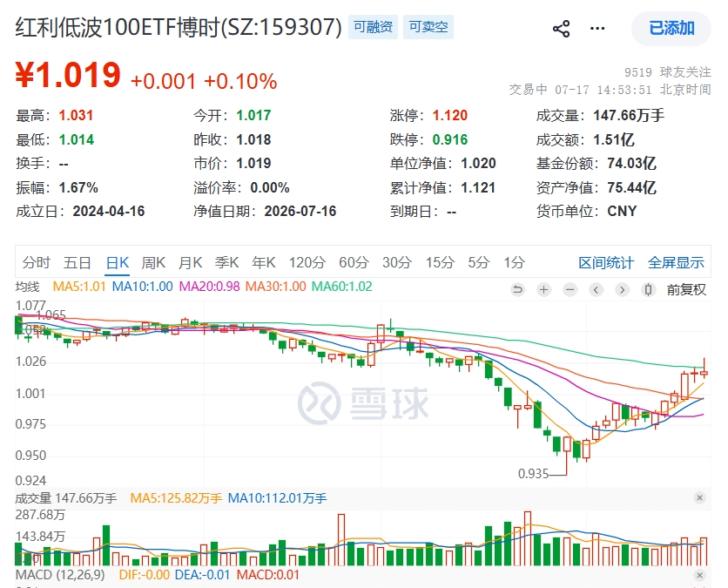Click the 0.935 low price marker

(x=534, y=474)
